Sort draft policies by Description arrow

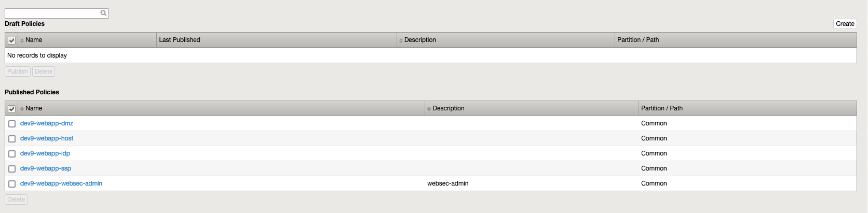tap(401, 40)
